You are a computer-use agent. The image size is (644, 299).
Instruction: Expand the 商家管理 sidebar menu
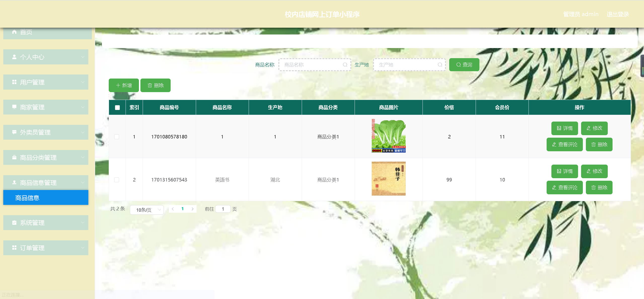46,107
